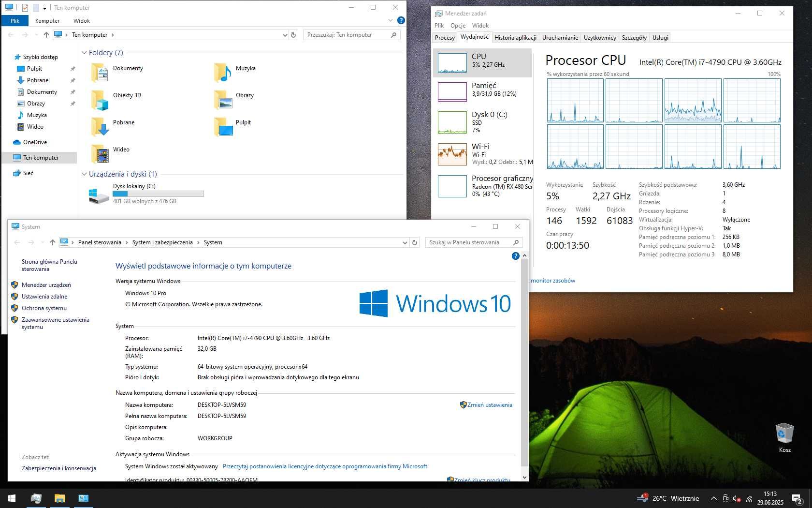Collapse the Foldery (7) group
The image size is (812, 508).
pyautogui.click(x=84, y=52)
